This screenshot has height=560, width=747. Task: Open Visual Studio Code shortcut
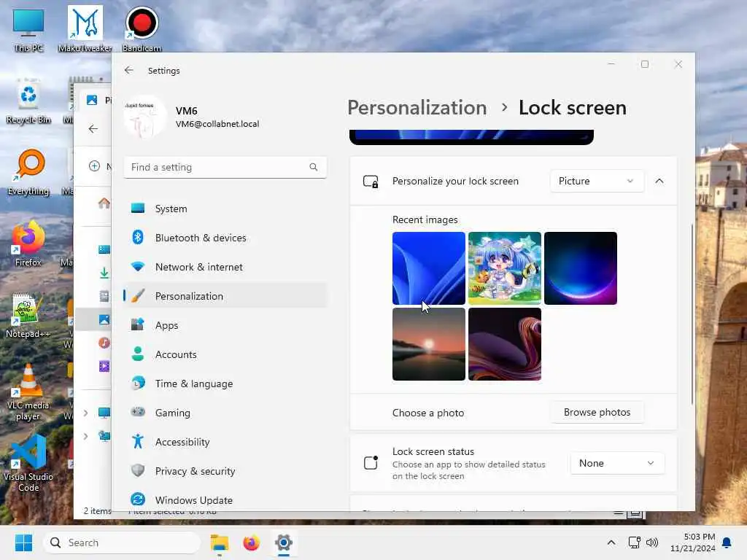tap(28, 463)
